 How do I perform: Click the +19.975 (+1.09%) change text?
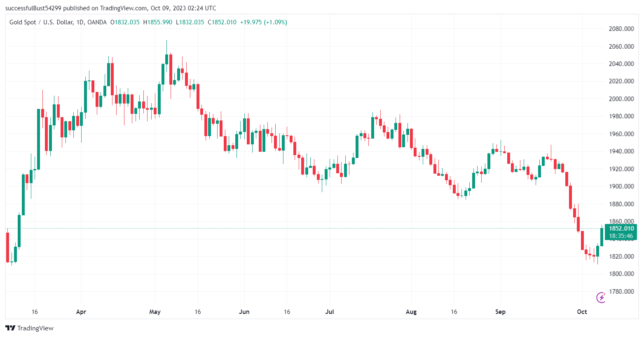click(264, 22)
